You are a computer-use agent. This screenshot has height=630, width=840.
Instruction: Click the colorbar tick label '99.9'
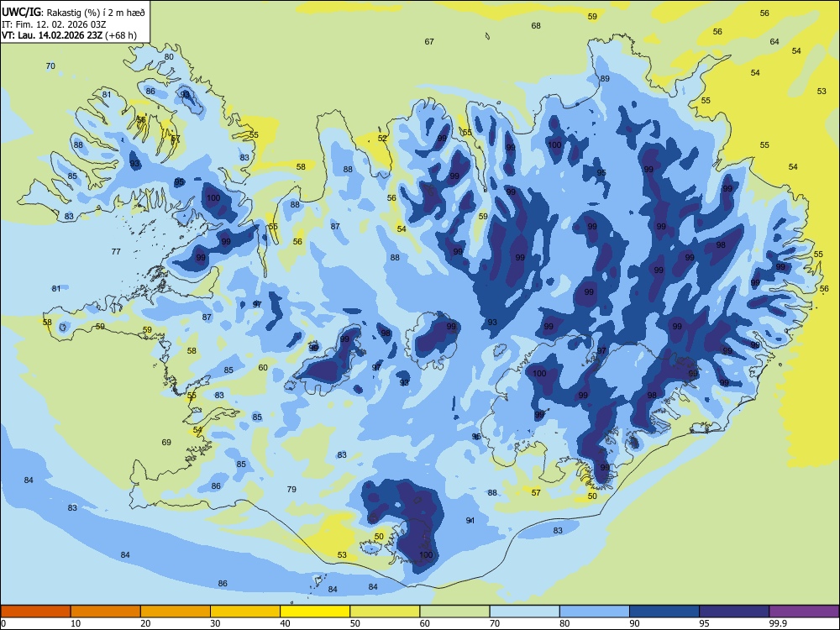click(x=777, y=623)
